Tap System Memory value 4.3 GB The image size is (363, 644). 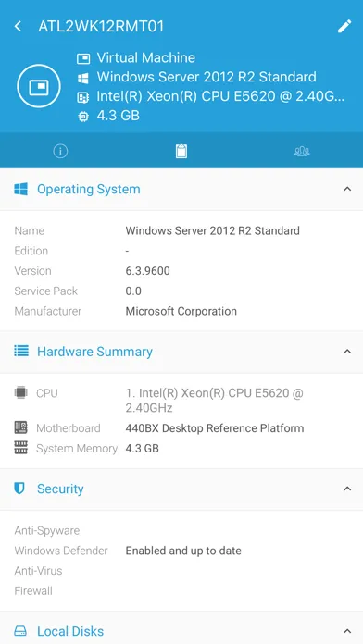point(143,449)
